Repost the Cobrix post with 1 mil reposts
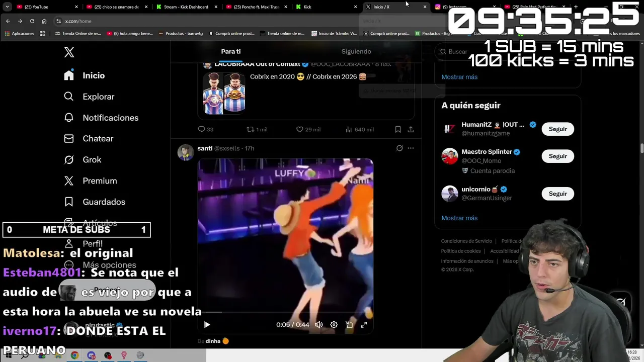 (x=257, y=129)
